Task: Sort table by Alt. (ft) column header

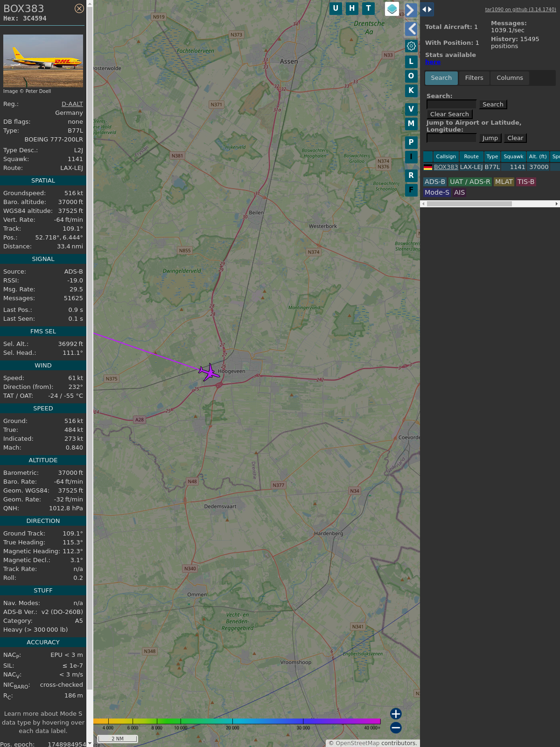Action: pos(538,157)
